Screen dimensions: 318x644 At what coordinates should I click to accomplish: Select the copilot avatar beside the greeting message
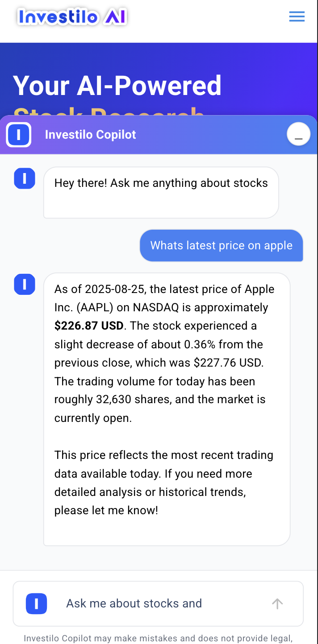click(x=25, y=178)
